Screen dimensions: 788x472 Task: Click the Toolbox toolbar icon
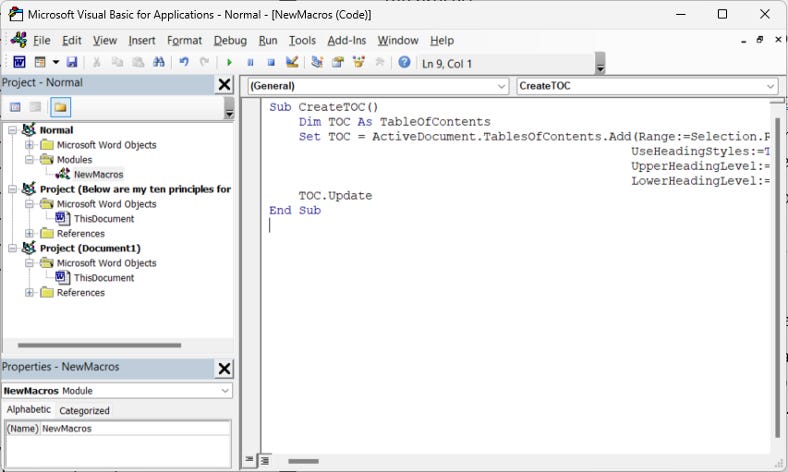(x=379, y=62)
